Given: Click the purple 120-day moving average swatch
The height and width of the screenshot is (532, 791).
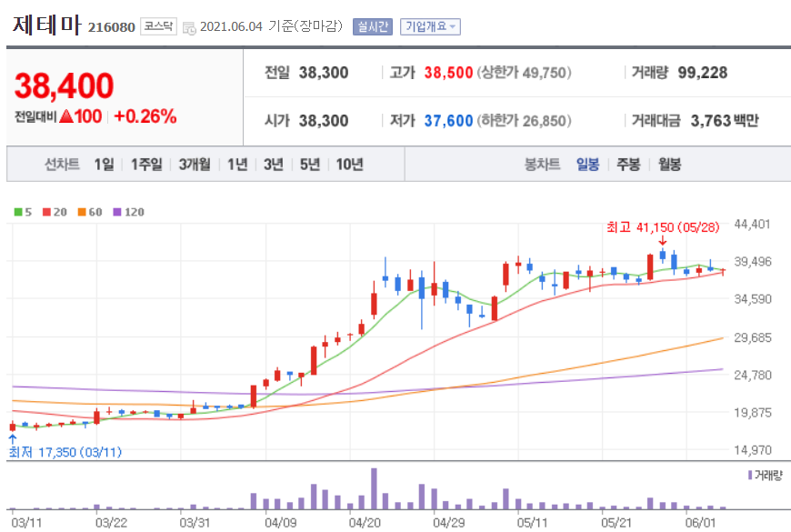Looking at the screenshot, I should (x=117, y=212).
